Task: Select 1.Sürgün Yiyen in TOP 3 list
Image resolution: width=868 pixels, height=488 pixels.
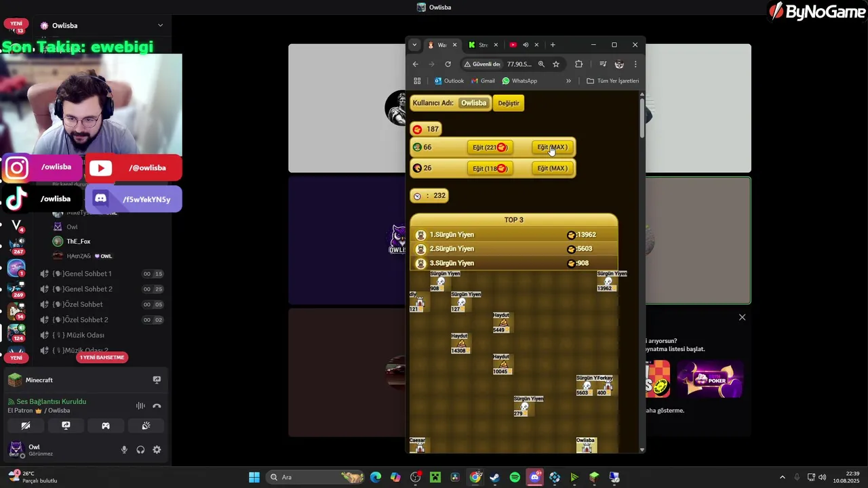Action: tap(513, 235)
